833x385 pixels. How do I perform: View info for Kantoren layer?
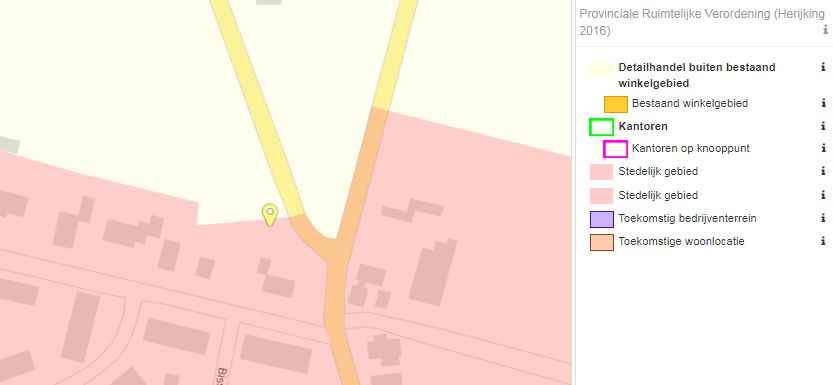click(823, 126)
